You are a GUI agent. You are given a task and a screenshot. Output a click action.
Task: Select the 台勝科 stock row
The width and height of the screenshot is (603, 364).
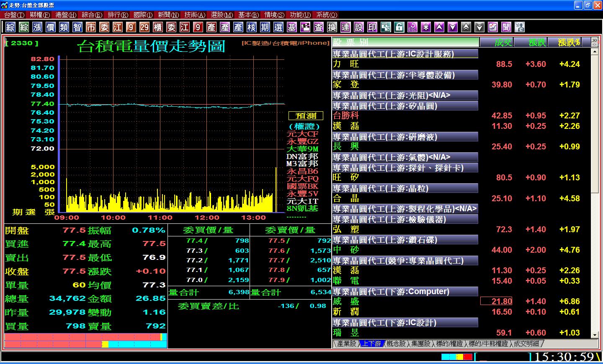tap(461, 115)
